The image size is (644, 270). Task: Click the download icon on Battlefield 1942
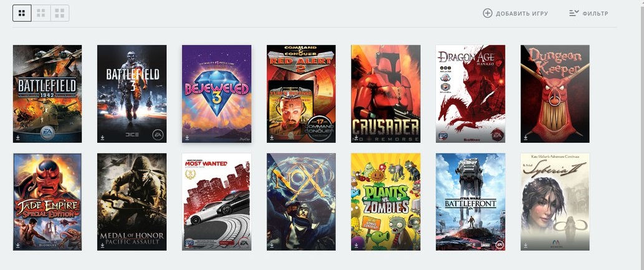pos(17,138)
